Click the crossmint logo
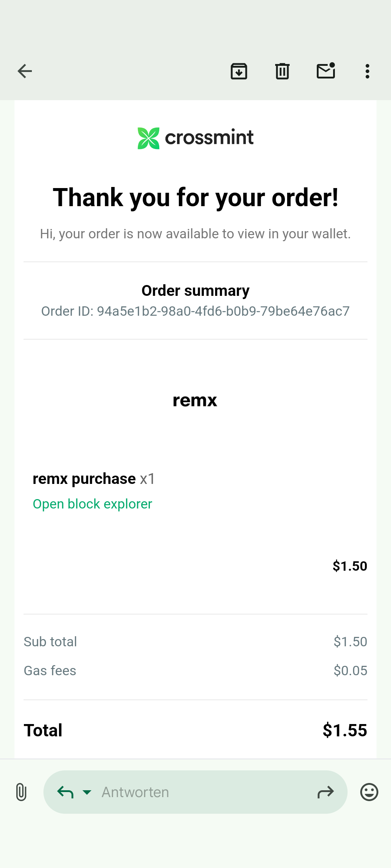 click(x=195, y=138)
